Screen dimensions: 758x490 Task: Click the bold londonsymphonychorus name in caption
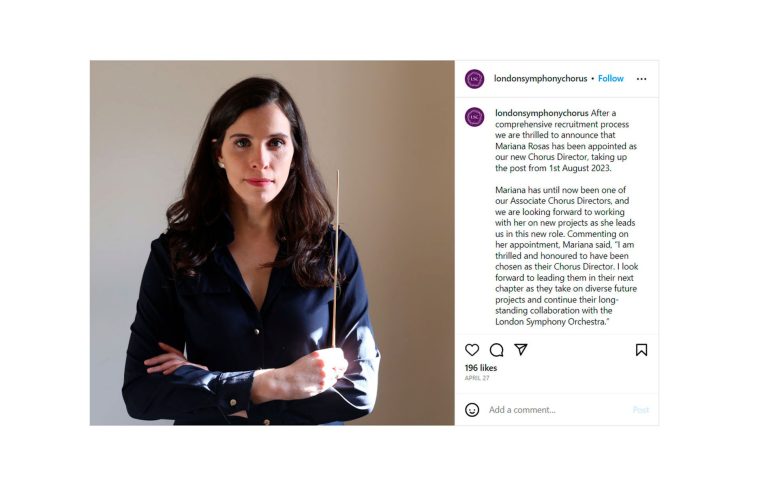542,113
